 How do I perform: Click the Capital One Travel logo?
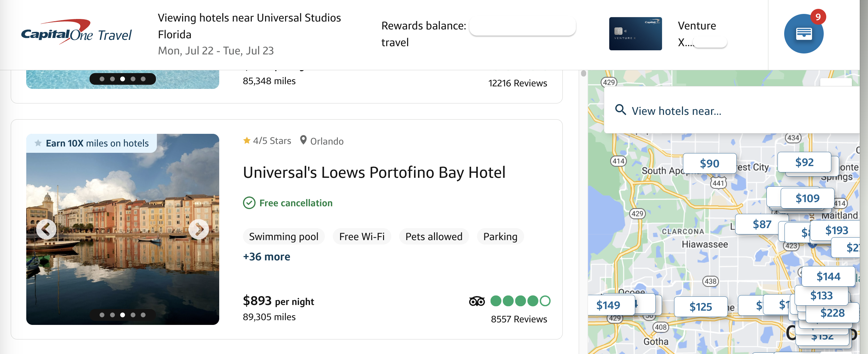click(x=77, y=32)
